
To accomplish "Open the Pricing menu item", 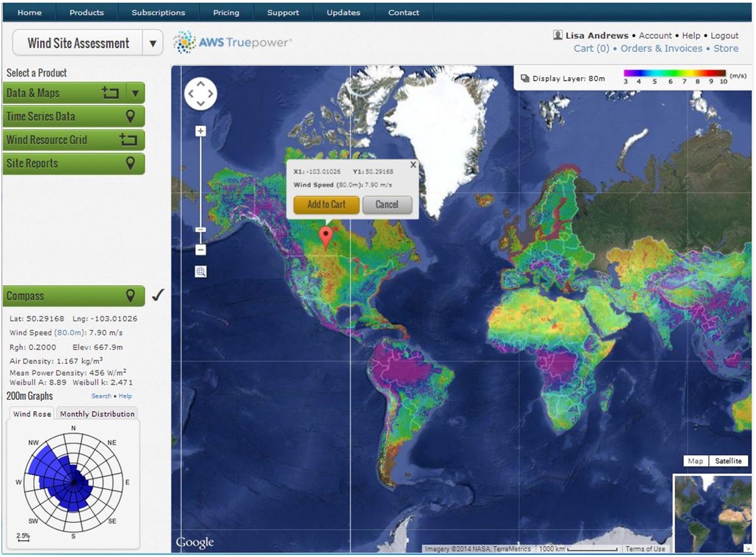I will pyautogui.click(x=226, y=12).
